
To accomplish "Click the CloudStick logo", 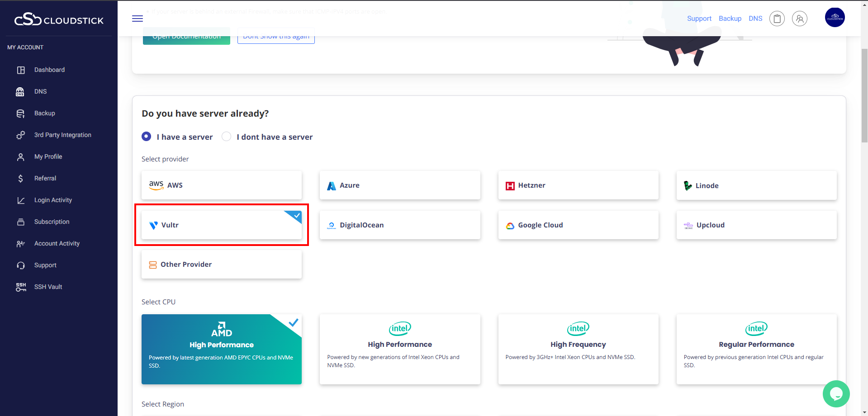I will 59,19.
